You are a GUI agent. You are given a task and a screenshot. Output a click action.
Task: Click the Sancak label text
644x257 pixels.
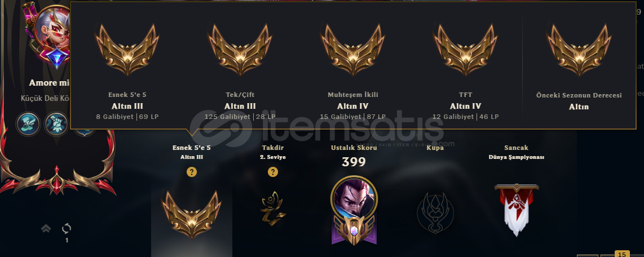516,148
